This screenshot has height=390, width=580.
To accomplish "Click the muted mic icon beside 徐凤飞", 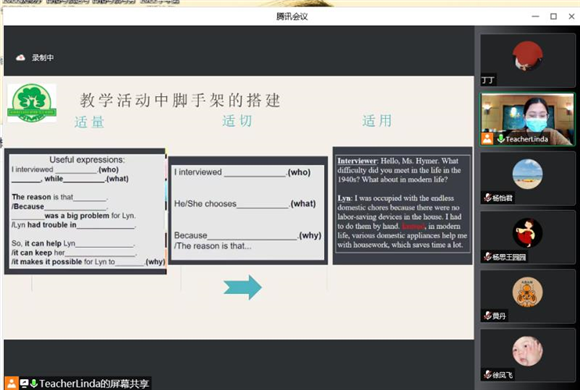I will [x=488, y=374].
